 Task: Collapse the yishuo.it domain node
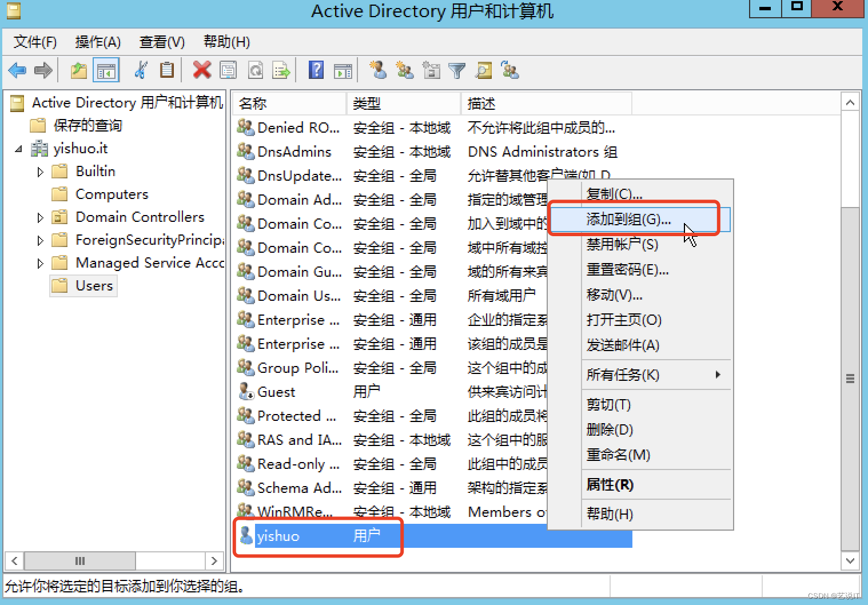(18, 149)
